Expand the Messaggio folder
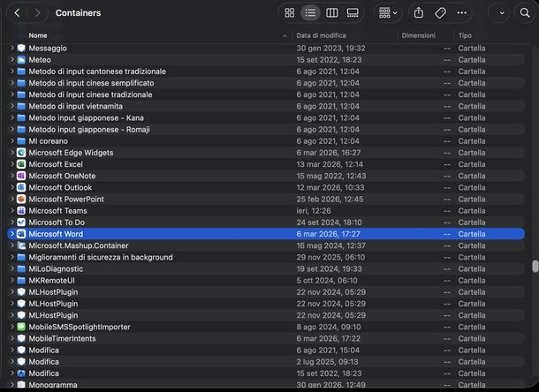The height and width of the screenshot is (392, 539). click(12, 48)
